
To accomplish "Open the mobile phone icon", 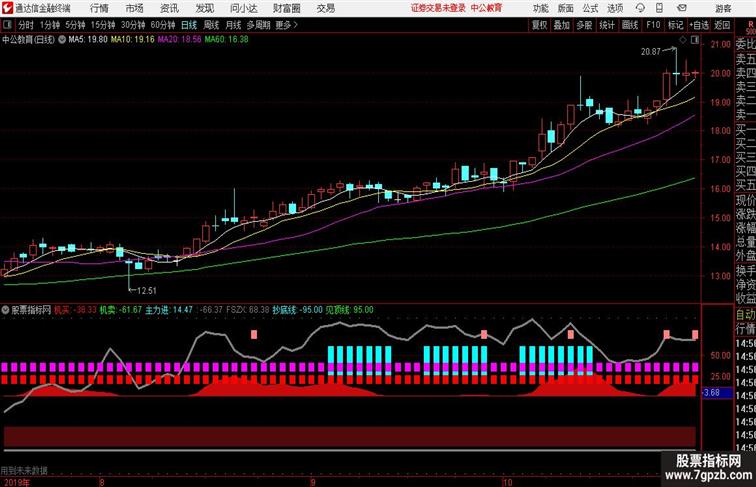I will tap(659, 8).
